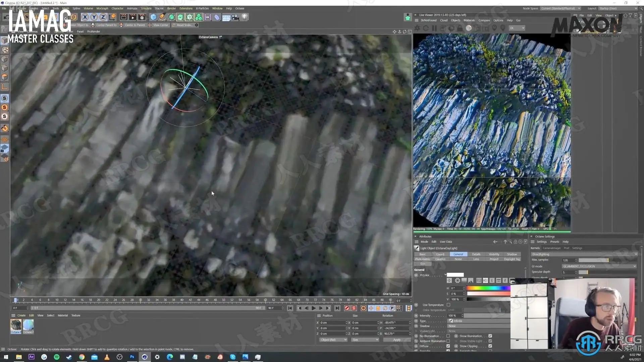Viewport: 644px width, 362px height.
Task: Switch to the Details light tab
Action: [476, 254]
